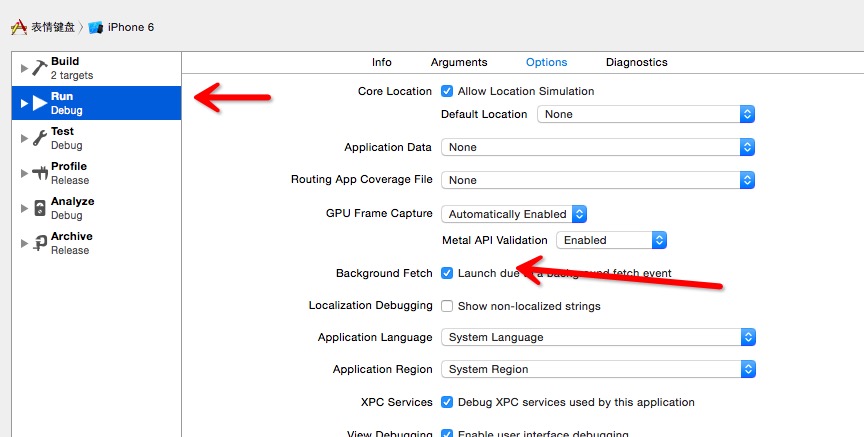
Task: Open the Diagnostics tab
Action: [x=636, y=62]
